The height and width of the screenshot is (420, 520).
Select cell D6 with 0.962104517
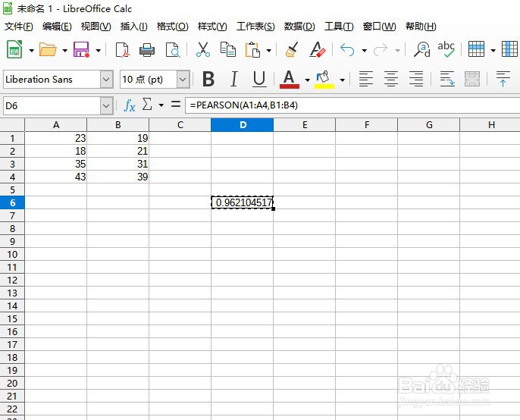(x=243, y=202)
